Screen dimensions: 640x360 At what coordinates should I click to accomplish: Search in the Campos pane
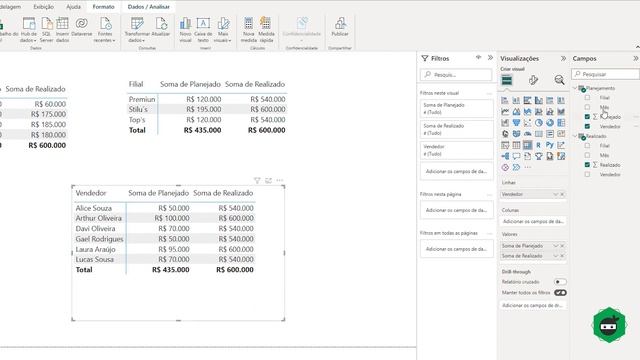tap(606, 74)
